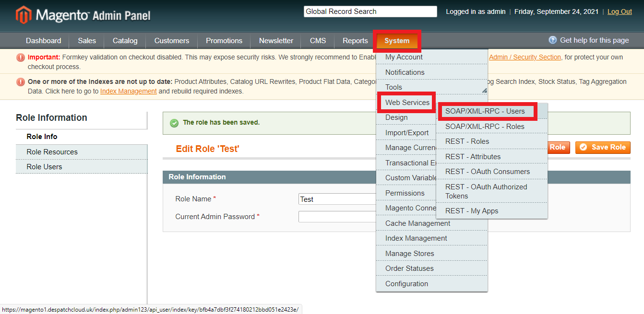The width and height of the screenshot is (644, 314).
Task: Click the Magento logo icon
Action: point(24,15)
